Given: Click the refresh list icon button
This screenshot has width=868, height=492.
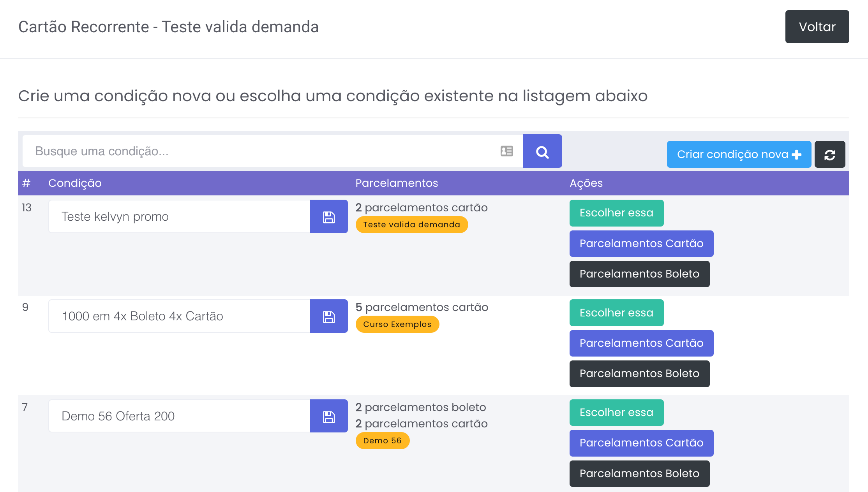Looking at the screenshot, I should (x=829, y=155).
